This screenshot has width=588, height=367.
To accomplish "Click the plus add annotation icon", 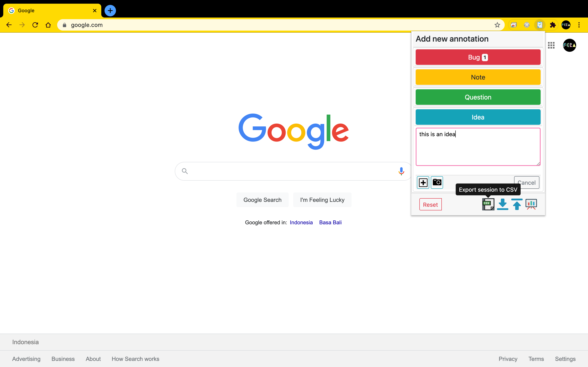I will [423, 182].
